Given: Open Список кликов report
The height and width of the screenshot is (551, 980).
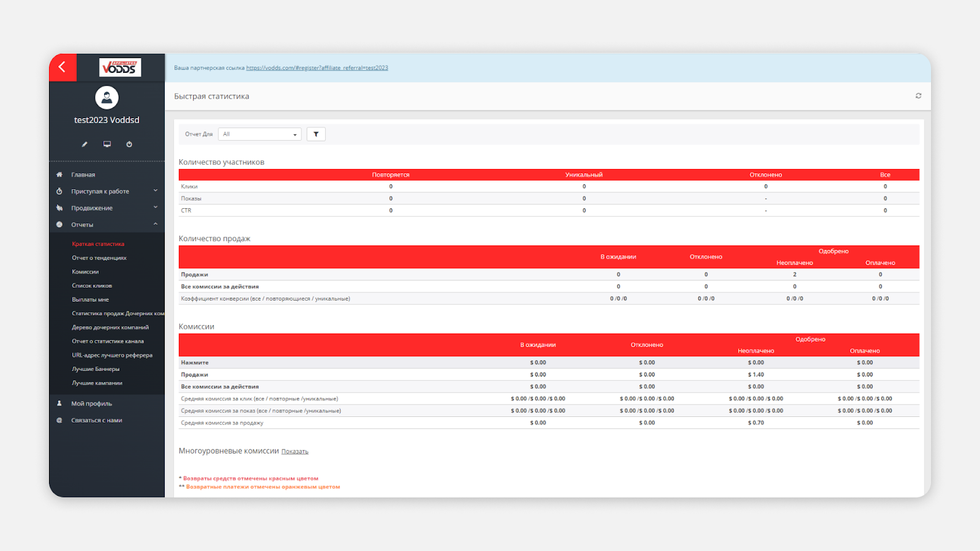Looking at the screenshot, I should [92, 286].
